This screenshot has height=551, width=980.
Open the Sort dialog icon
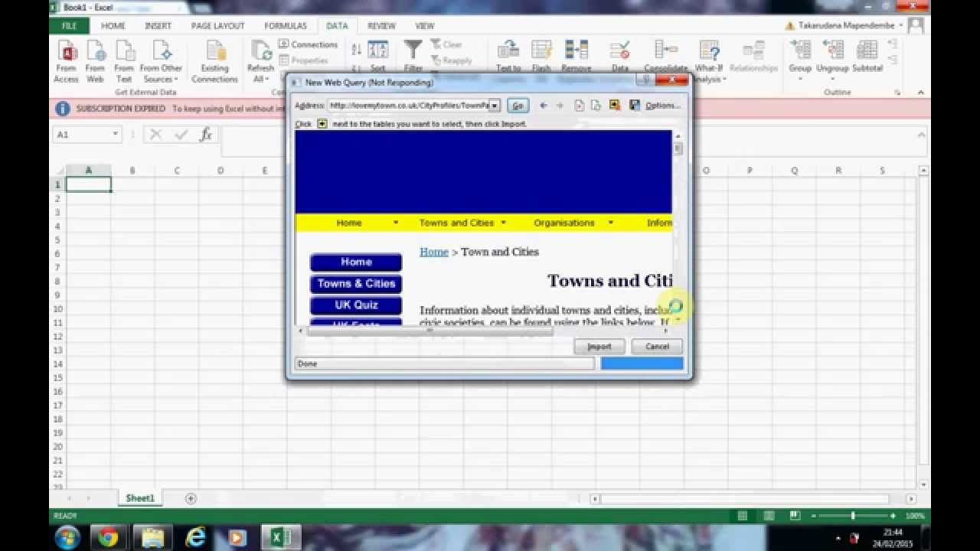point(378,55)
